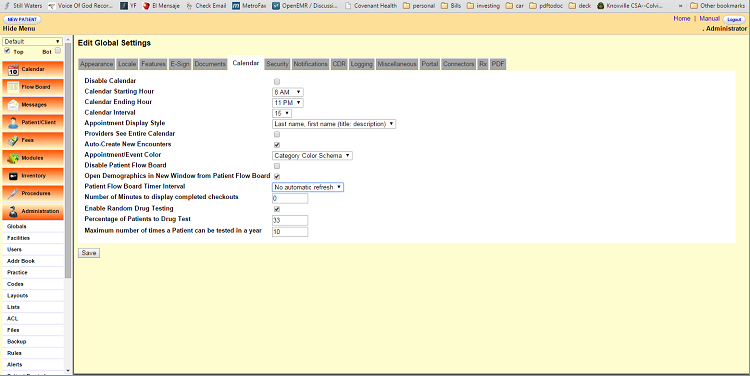Open Users in the sidebar
Image resolution: width=750 pixels, height=376 pixels.
point(14,249)
